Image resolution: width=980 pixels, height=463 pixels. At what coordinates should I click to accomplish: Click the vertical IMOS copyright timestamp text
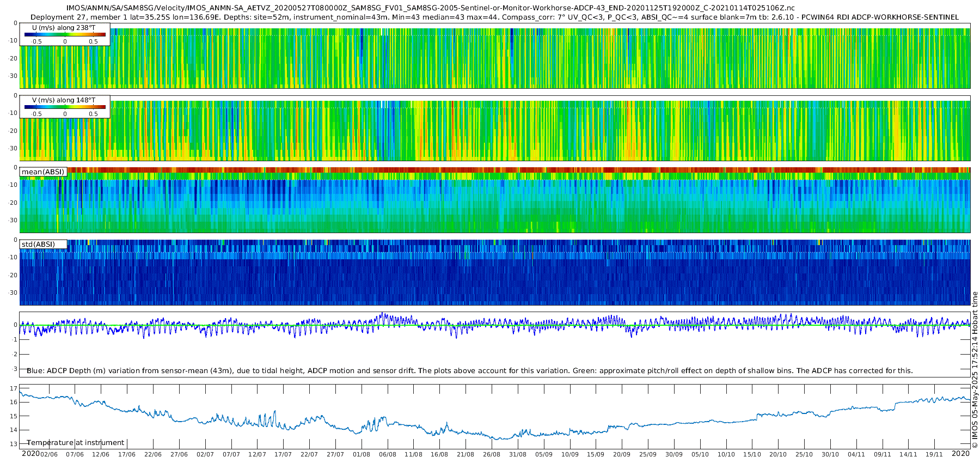[975, 370]
